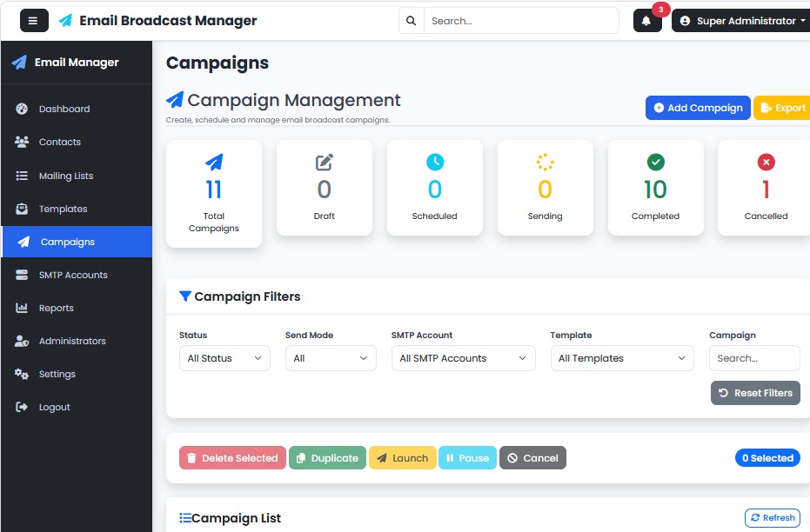Click the yellow Export button
The image size is (810, 532).
coord(783,108)
